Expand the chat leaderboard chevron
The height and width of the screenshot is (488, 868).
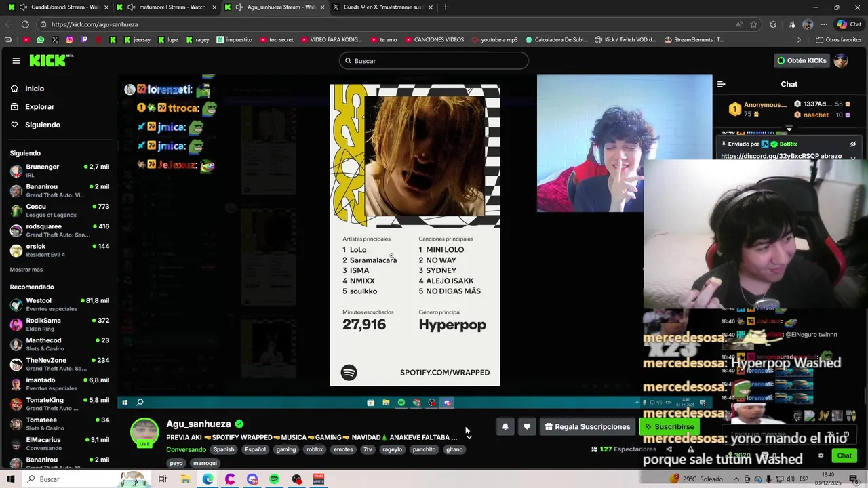789,127
